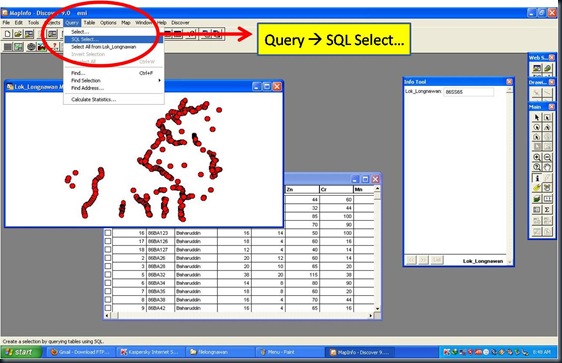Show statistics with the Sigma icon
The width and height of the screenshot is (562, 363).
click(547, 209)
